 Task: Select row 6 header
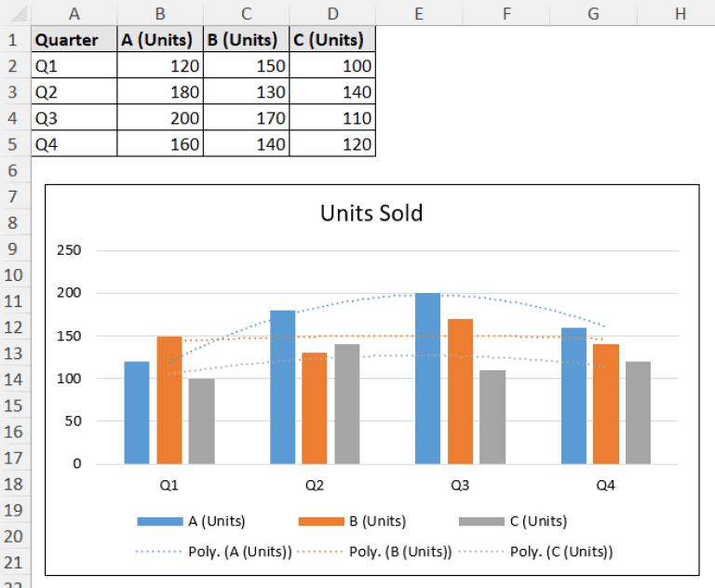(13, 171)
